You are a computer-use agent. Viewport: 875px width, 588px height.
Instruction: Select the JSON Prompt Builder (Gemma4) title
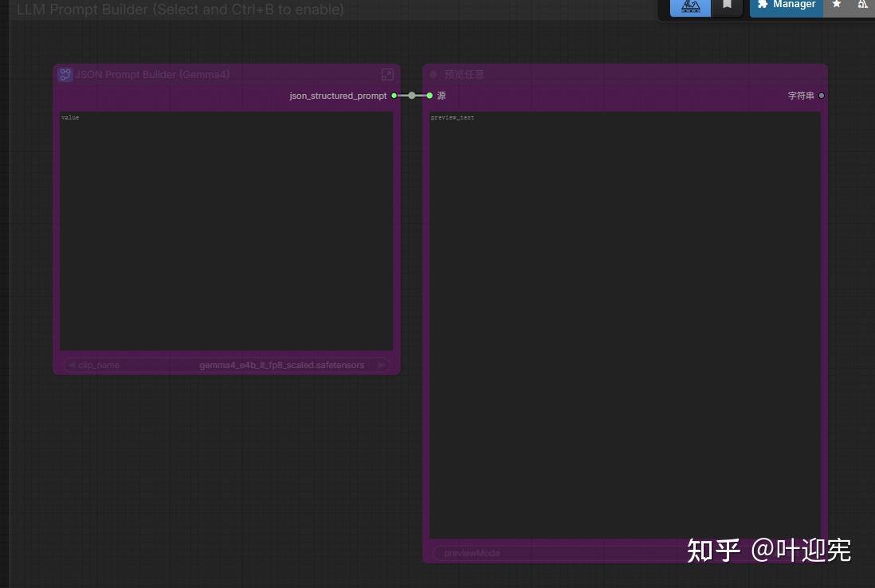tap(151, 74)
